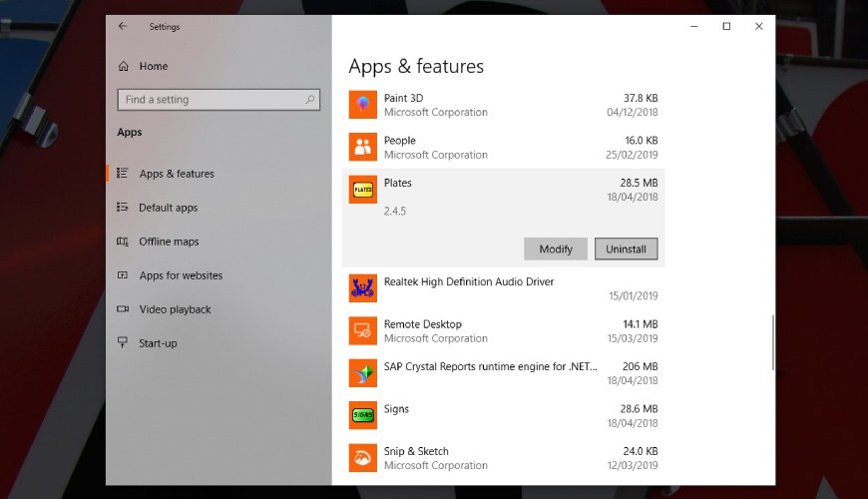Click the 15/01/2019 Realtek install date

click(x=634, y=296)
